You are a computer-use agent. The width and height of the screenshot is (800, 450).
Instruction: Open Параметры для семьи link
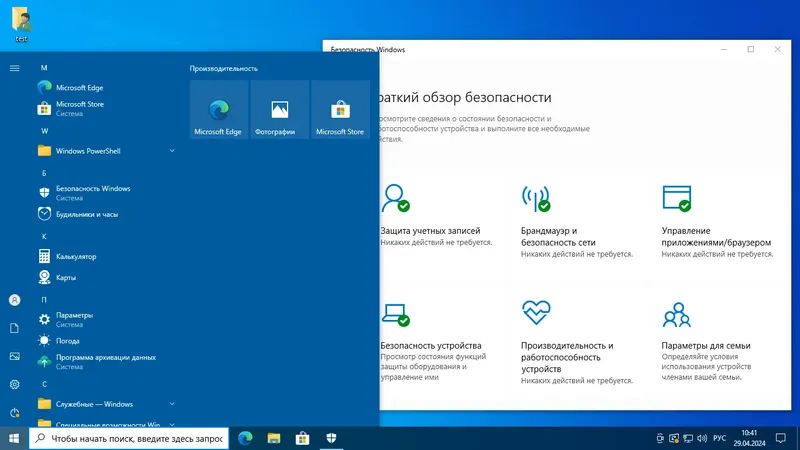click(x=706, y=345)
